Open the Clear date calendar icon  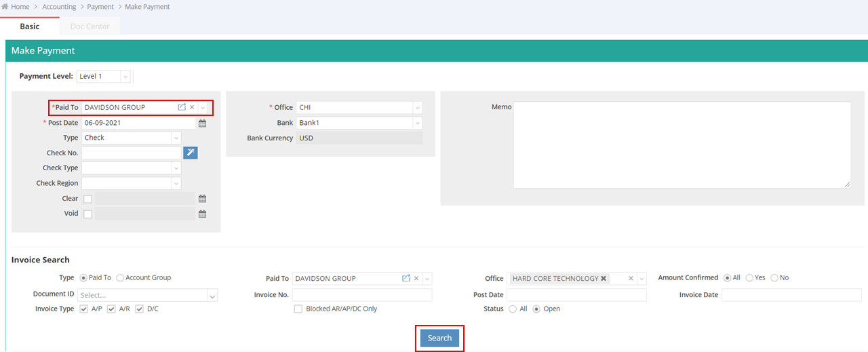pos(202,199)
